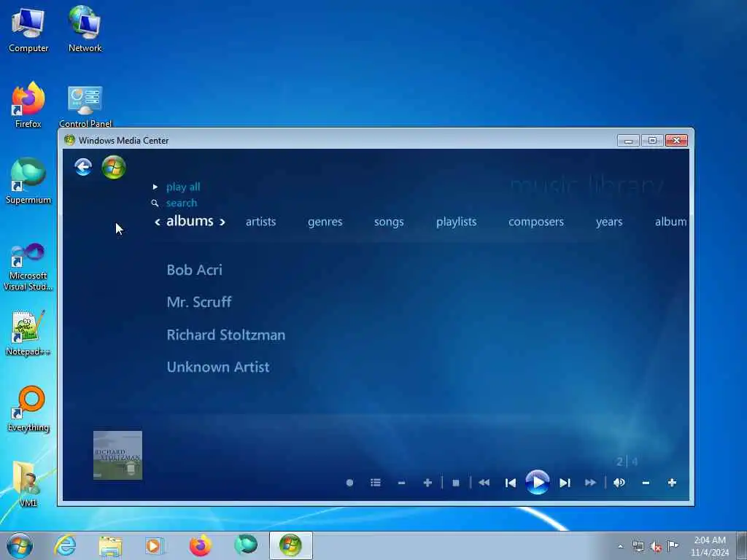Open the Bob Acri entry
The image size is (747, 560).
click(194, 270)
